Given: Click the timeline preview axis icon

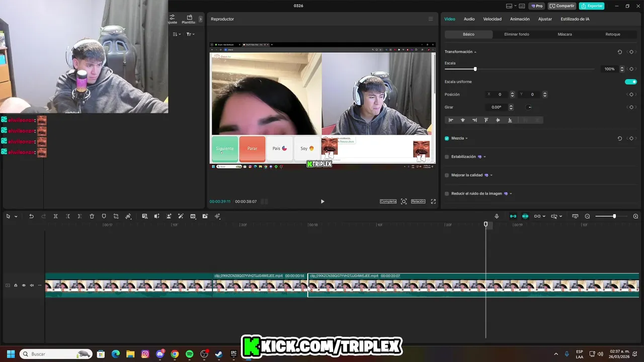Looking at the screenshot, I should (575, 216).
